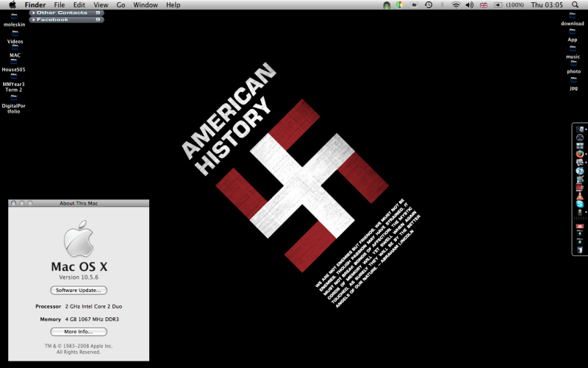Open the File menu
The height and width of the screenshot is (368, 588).
click(x=60, y=5)
